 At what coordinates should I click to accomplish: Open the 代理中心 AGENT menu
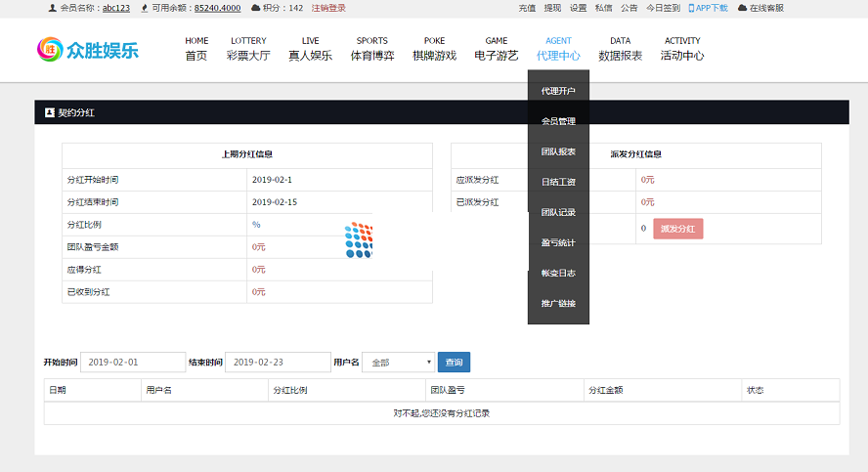(558, 49)
